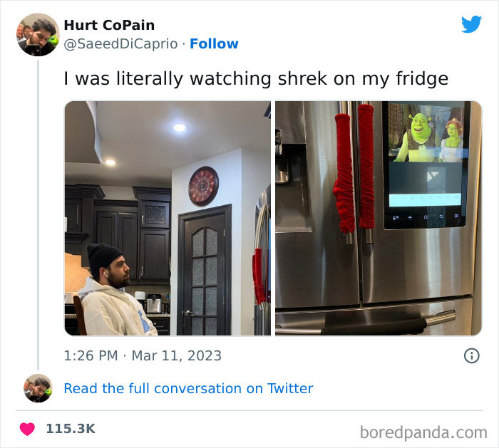The width and height of the screenshot is (499, 448).
Task: Click the small avatar beside conversation link
Action: pos(38,388)
